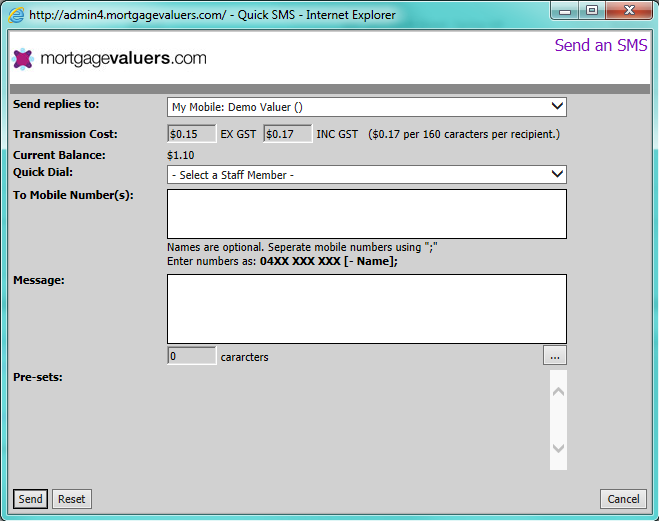This screenshot has height=521, width=659.
Task: Send the SMS message
Action: pyautogui.click(x=30, y=499)
